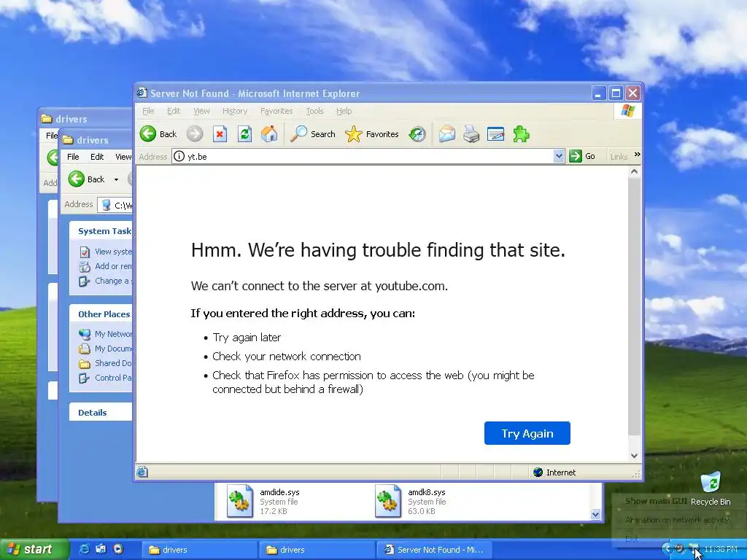Click the Back arrow in the drivers window
This screenshot has height=560, width=747.
[x=76, y=179]
